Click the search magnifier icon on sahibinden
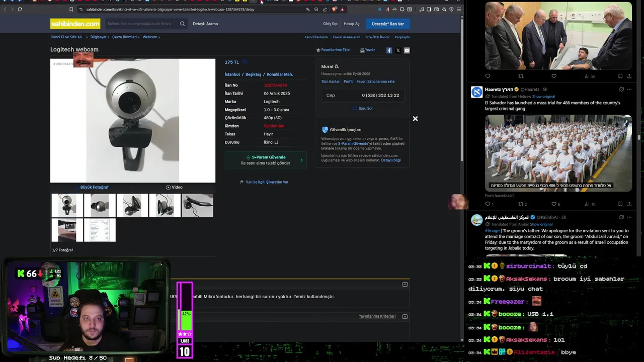The width and height of the screenshot is (644, 362). (182, 24)
